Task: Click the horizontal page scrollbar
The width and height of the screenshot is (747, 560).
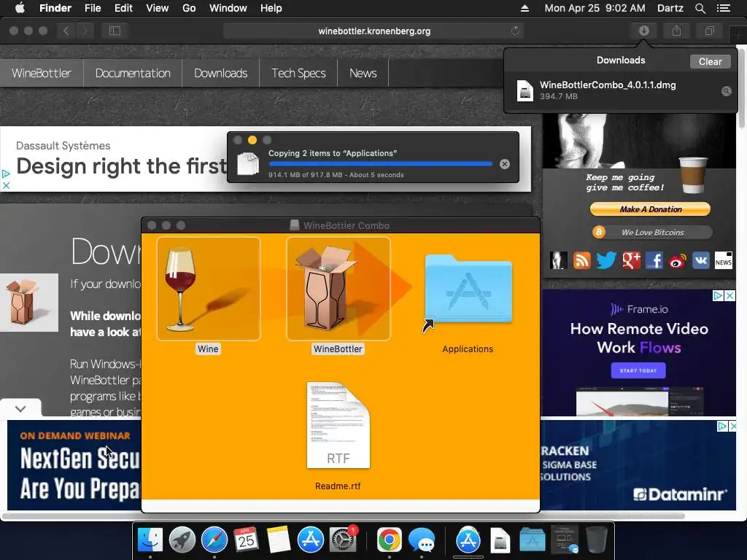Action: click(x=343, y=516)
